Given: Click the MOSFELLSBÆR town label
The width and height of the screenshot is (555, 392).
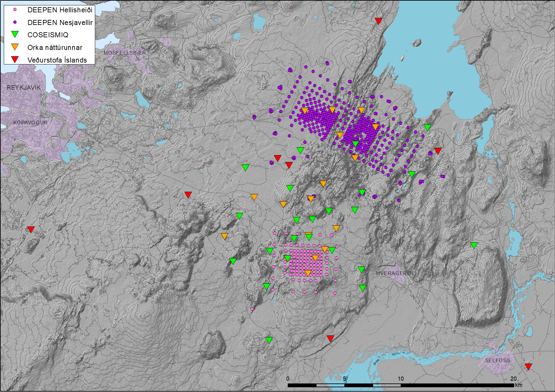Looking at the screenshot, I should pos(125,53).
